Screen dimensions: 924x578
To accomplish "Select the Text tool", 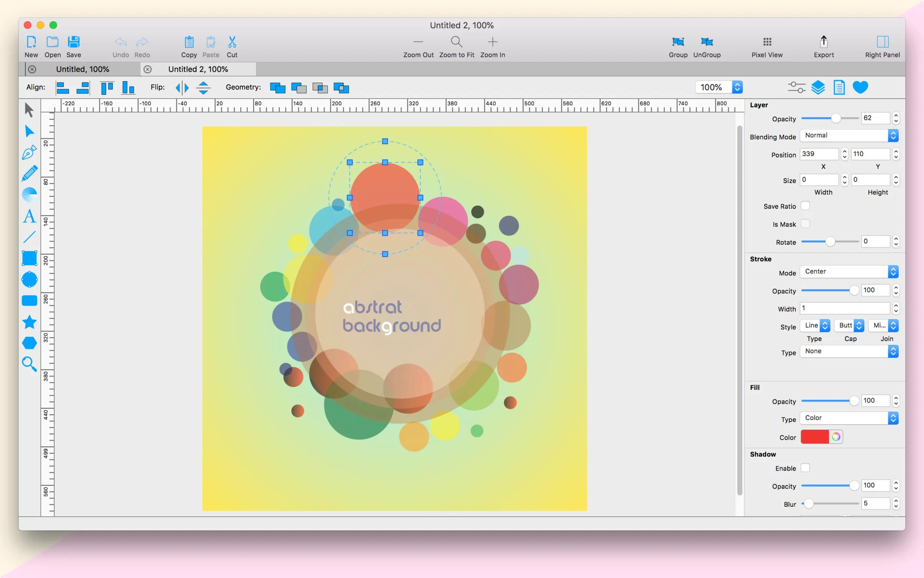I will pos(29,216).
